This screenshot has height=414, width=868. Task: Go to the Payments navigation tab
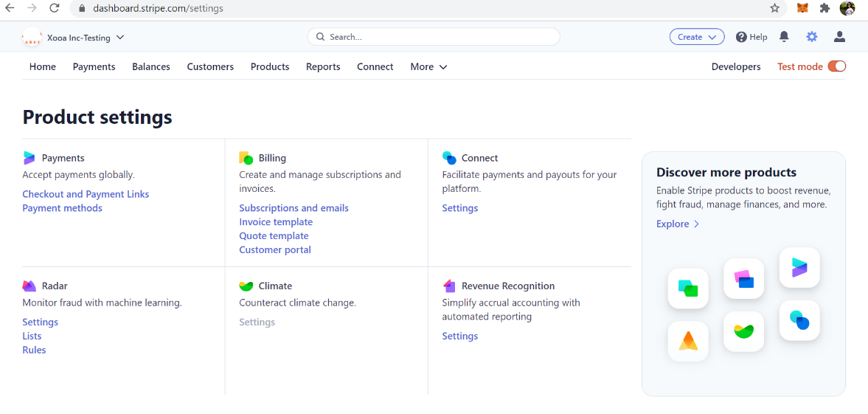click(94, 66)
